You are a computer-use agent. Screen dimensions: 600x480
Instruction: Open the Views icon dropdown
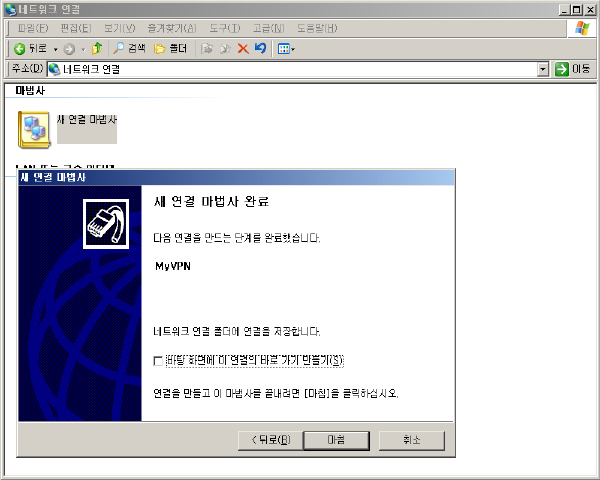click(286, 49)
